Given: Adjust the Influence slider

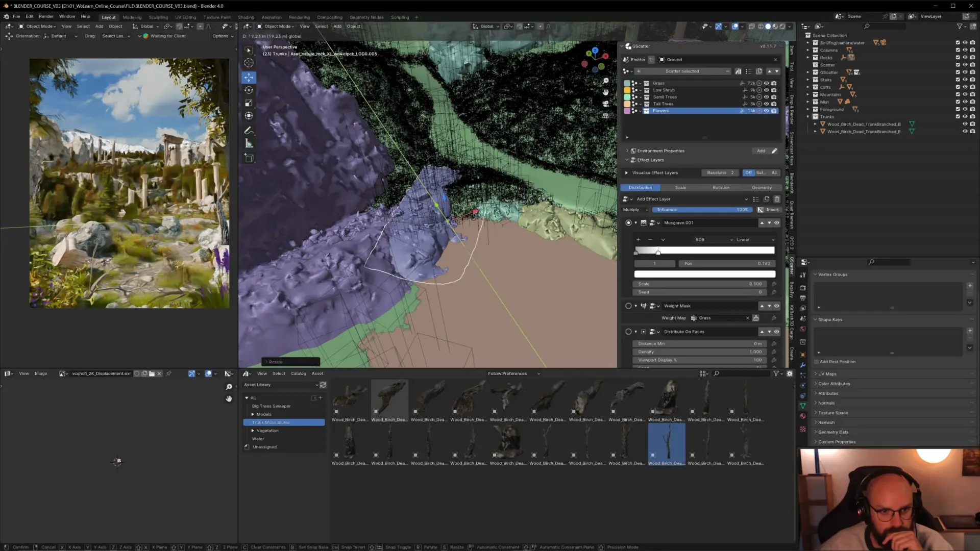Looking at the screenshot, I should pos(702,210).
